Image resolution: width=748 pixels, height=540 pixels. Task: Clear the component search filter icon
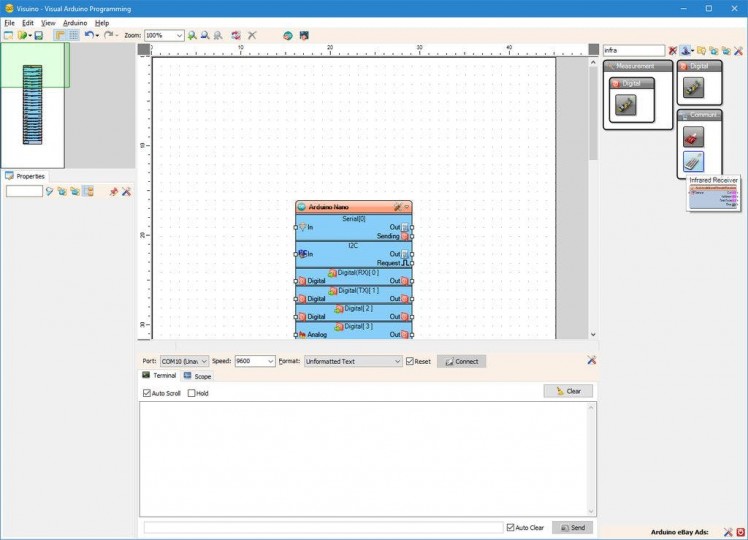click(672, 50)
